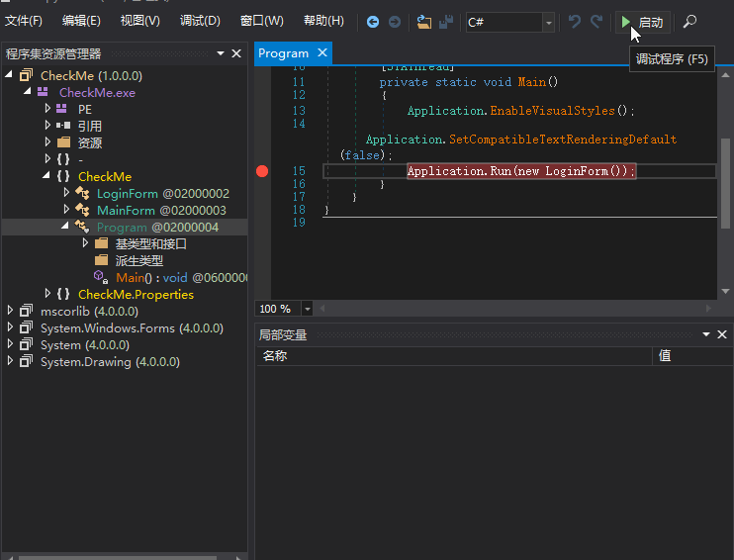This screenshot has height=560, width=734.
Task: Click the System.Windows.Forms assembly icon
Action: coord(26,327)
